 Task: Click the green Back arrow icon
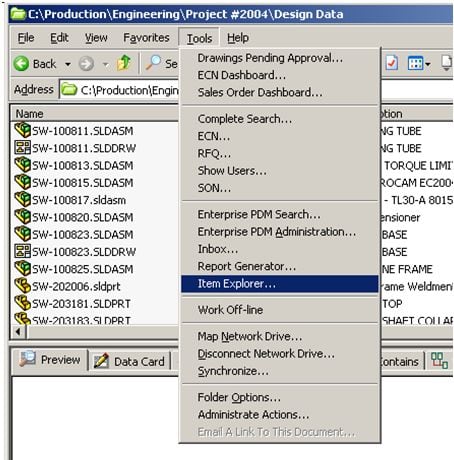(x=21, y=63)
